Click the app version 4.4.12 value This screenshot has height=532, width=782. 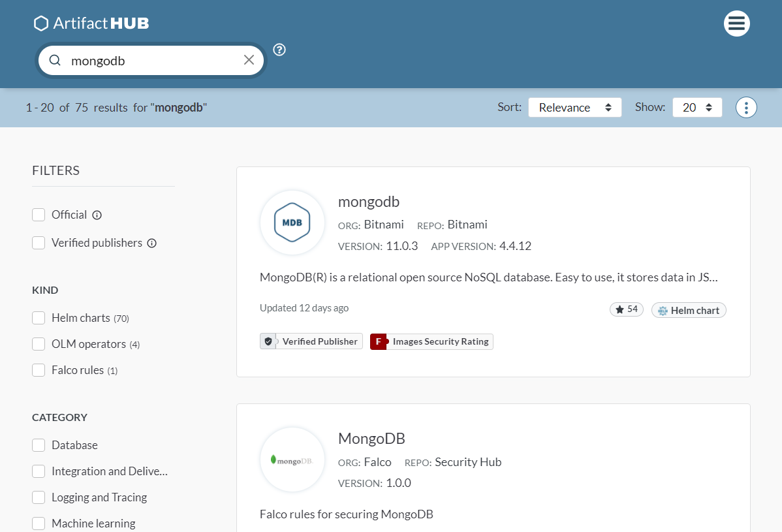[515, 246]
